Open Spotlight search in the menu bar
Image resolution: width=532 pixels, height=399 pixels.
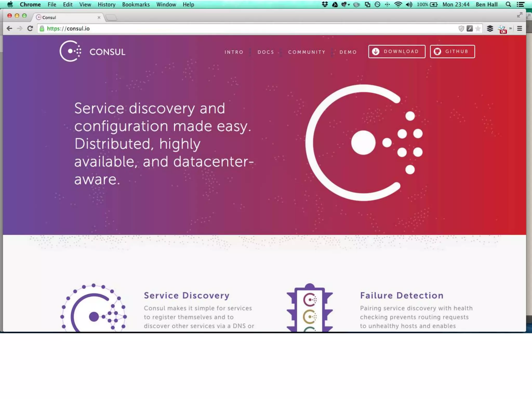[508, 4]
